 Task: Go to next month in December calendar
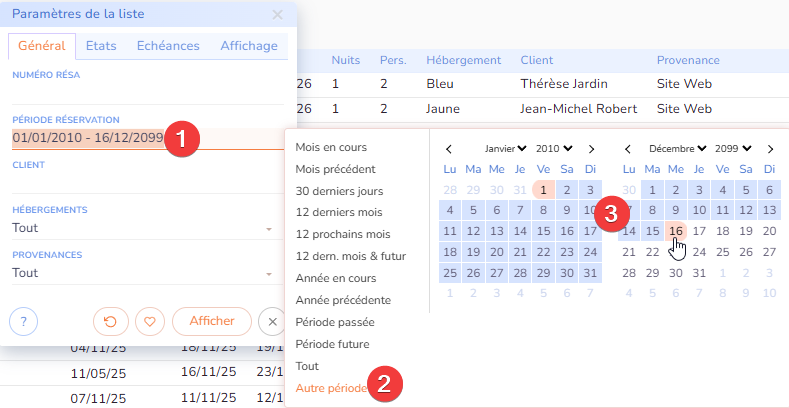770,148
